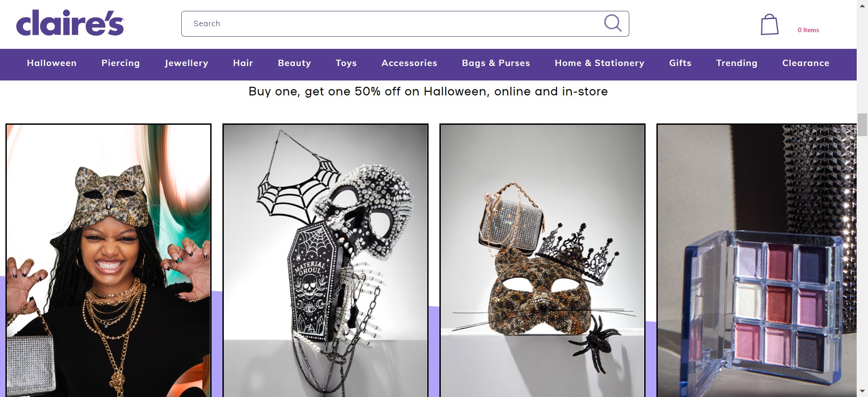Open the Halloween menu
Viewport: 868px width, 397px height.
tap(52, 63)
